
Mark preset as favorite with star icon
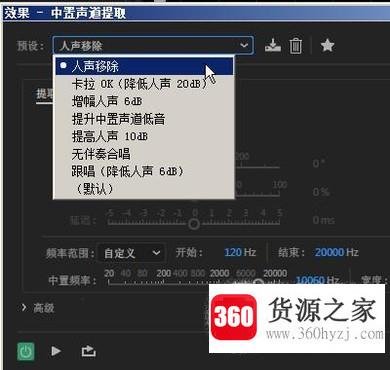click(x=327, y=45)
